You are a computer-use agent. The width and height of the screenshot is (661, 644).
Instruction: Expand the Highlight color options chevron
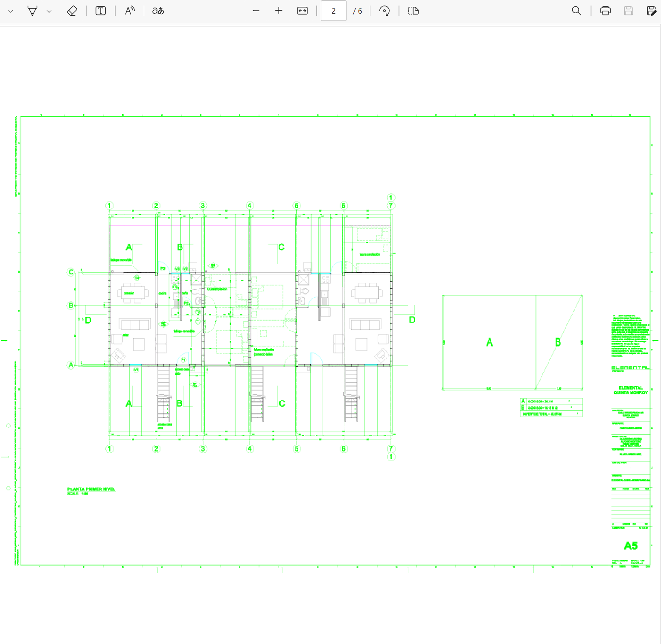49,11
